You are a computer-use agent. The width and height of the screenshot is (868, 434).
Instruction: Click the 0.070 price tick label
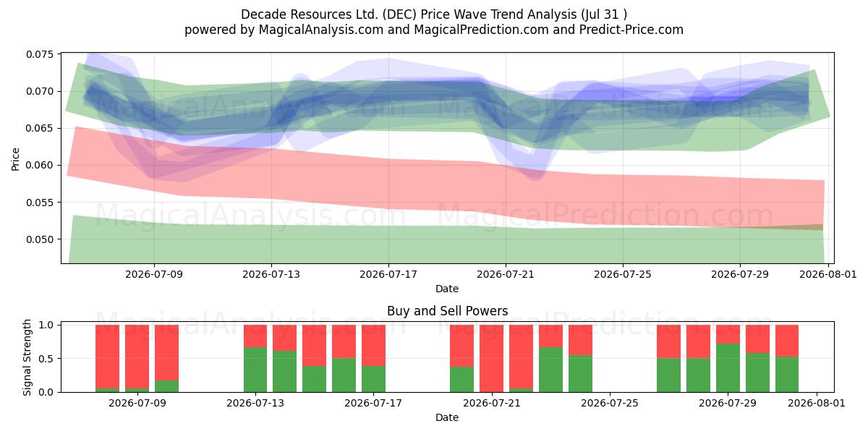(x=40, y=91)
